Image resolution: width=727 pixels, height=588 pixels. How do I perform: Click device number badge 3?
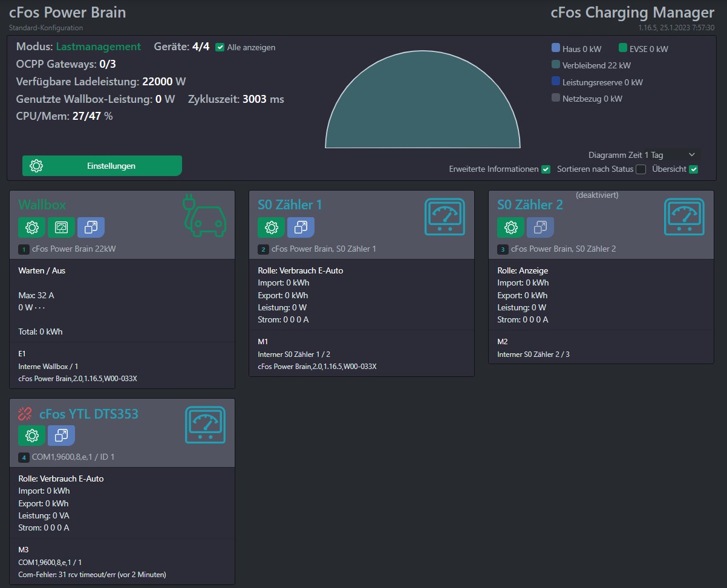click(x=503, y=249)
